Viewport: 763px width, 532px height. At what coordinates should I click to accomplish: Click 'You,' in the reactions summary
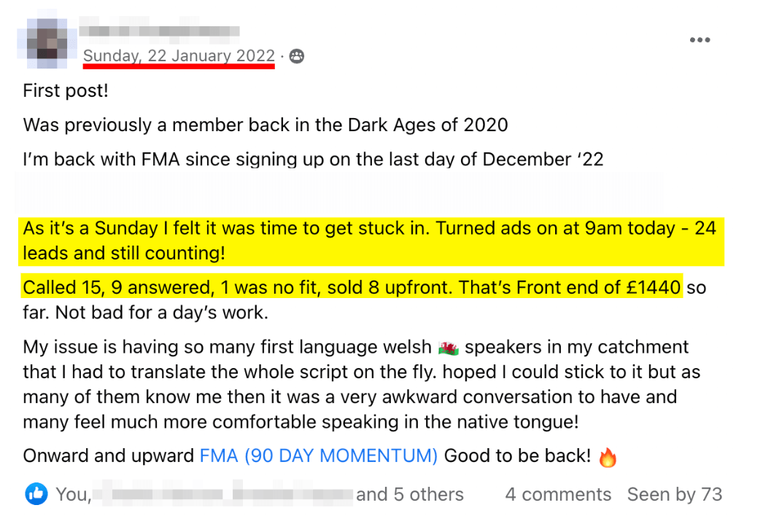tap(74, 495)
